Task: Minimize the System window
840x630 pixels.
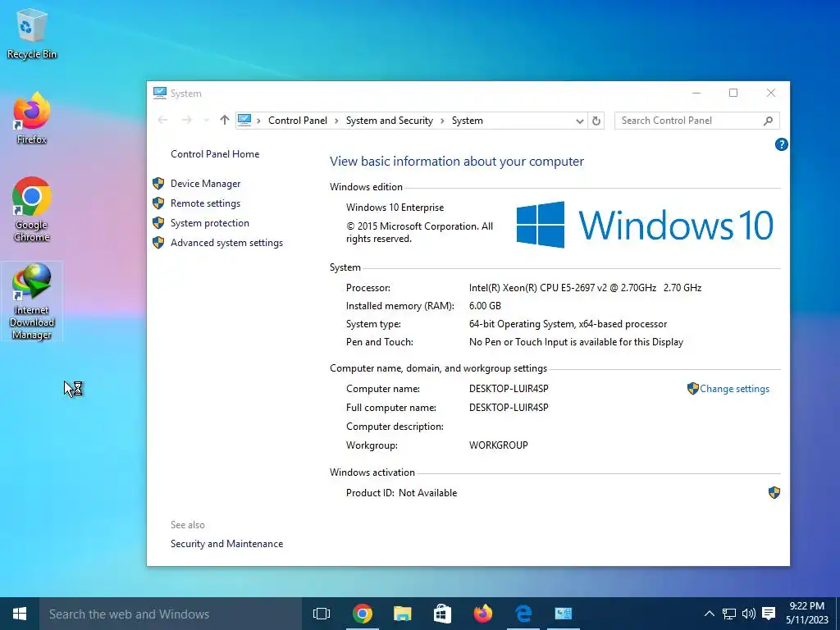Action: point(696,94)
